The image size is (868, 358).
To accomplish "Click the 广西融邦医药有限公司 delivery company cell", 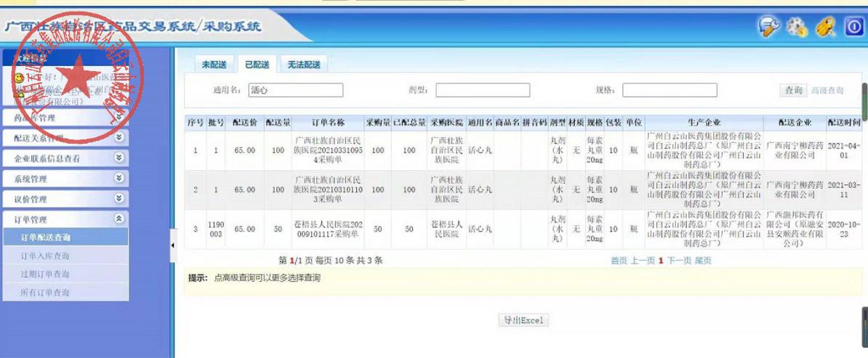I will [795, 229].
